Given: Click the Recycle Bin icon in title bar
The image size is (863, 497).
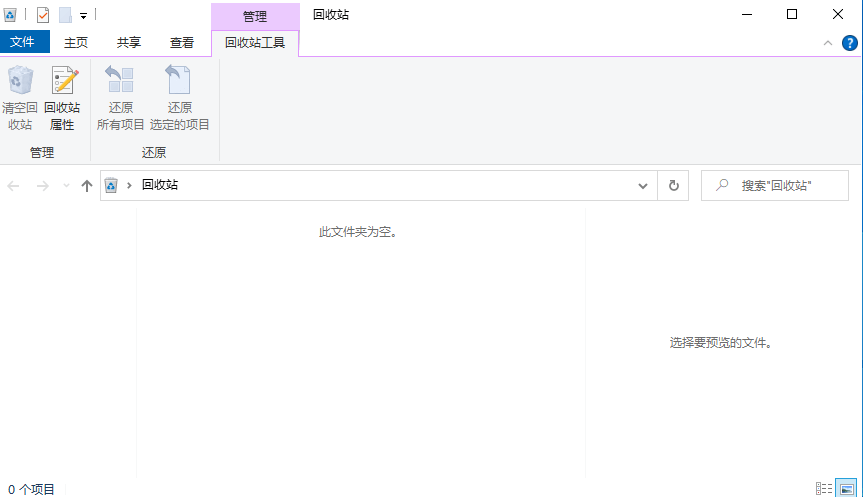Looking at the screenshot, I should pyautogui.click(x=10, y=15).
